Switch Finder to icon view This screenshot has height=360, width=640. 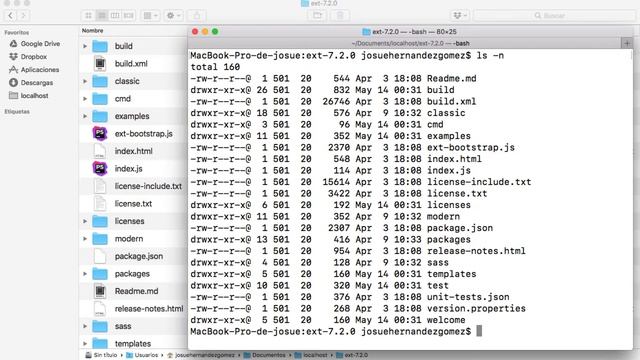(x=88, y=16)
